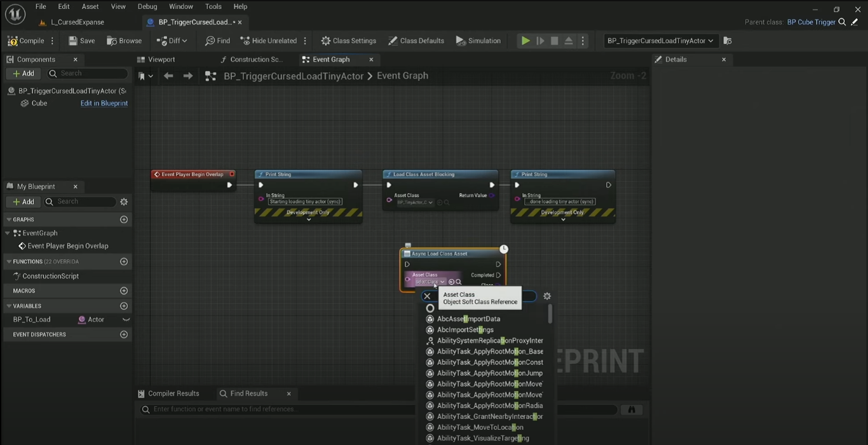Add new event dispatcher plus icon
Image resolution: width=868 pixels, height=445 pixels.
point(124,334)
